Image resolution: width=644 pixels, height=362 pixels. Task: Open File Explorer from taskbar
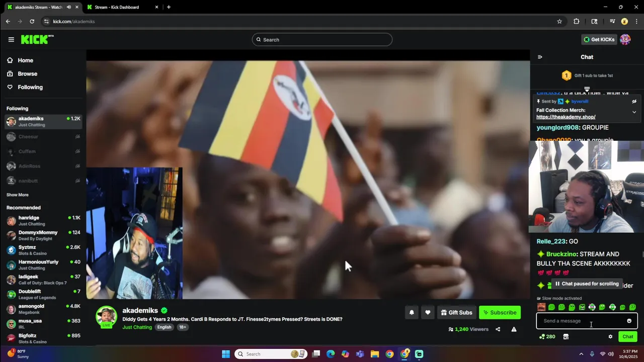coord(375,354)
